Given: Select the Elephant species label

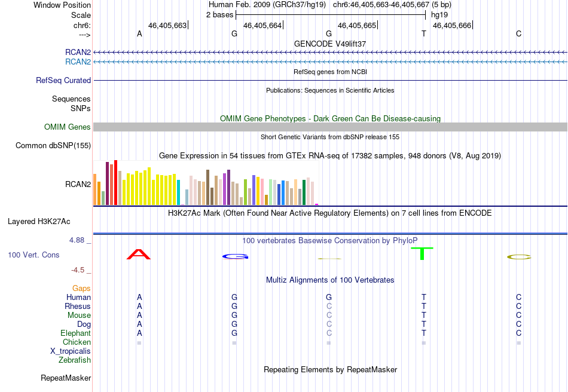Looking at the screenshot, I should (x=75, y=333).
